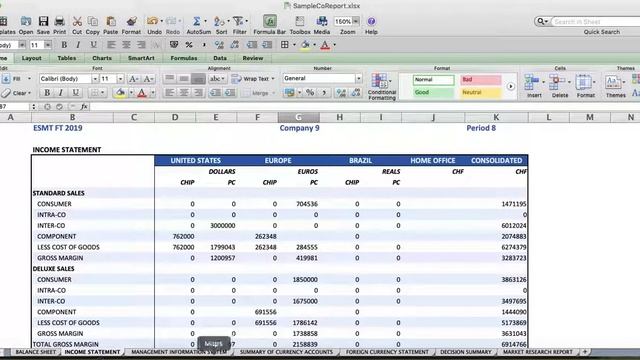This screenshot has width=640, height=360.
Task: Apply the Neutral cell style
Action: 480,93
